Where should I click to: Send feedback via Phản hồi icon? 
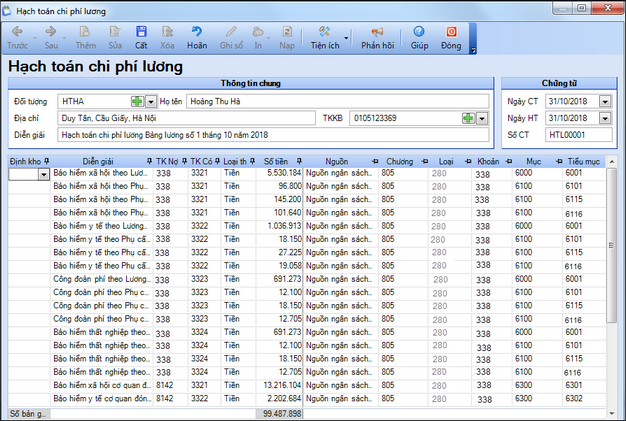pyautogui.click(x=377, y=38)
